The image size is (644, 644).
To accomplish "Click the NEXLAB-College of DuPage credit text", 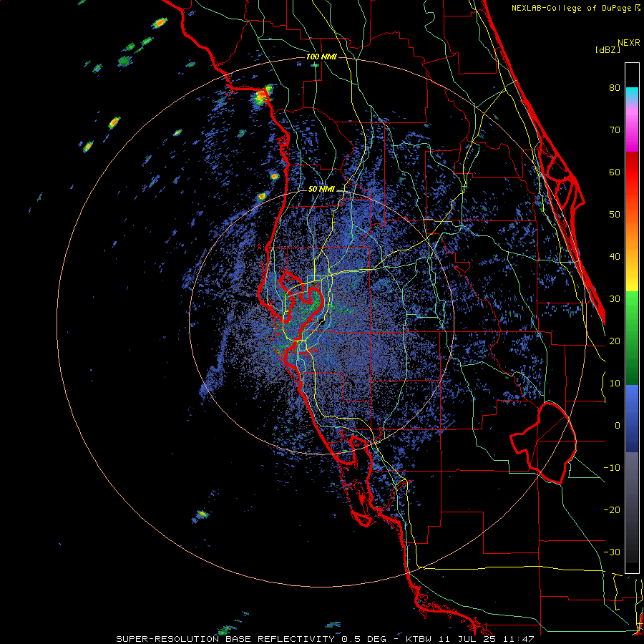I will point(575,8).
